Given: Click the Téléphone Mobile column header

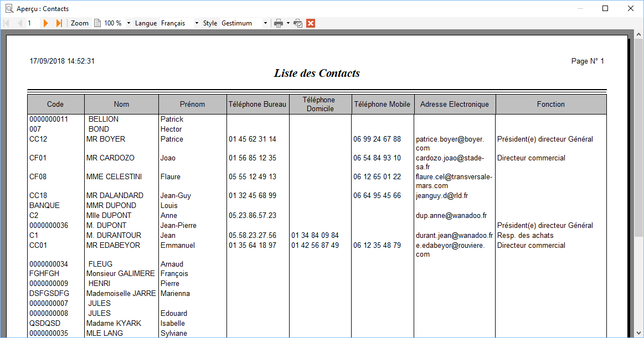Looking at the screenshot, I should pyautogui.click(x=383, y=104).
